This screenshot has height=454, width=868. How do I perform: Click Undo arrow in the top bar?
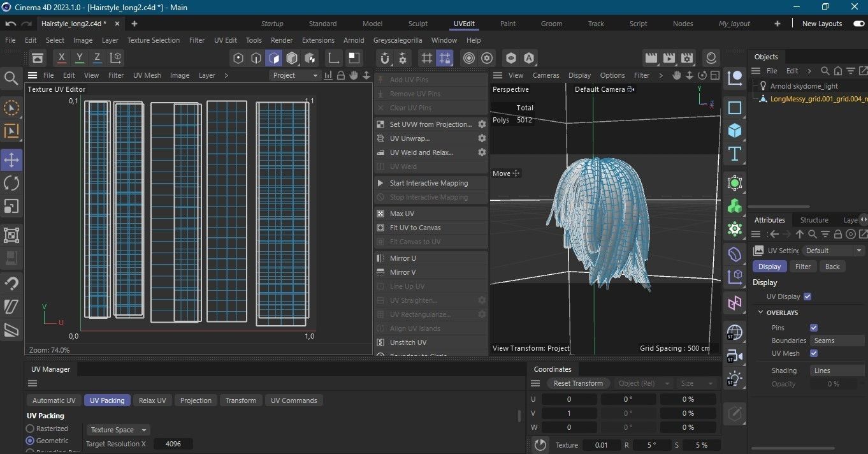10,24
